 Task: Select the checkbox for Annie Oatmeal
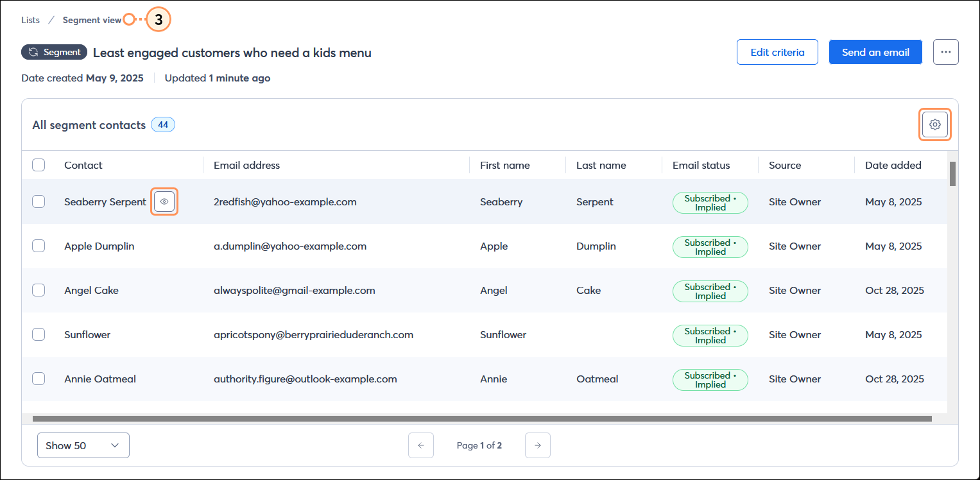39,379
